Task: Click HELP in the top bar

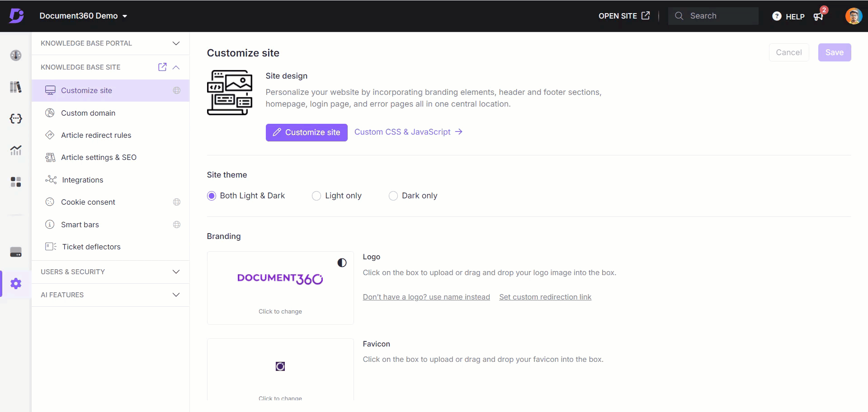Action: [x=788, y=16]
